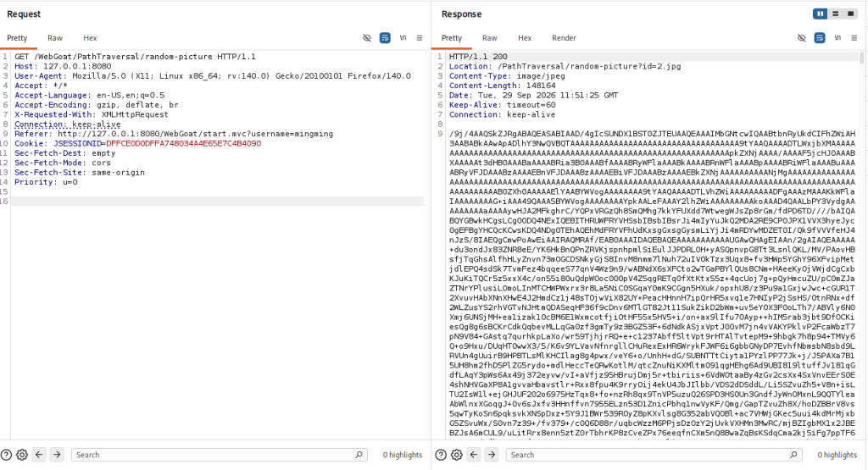Click Keep-Alive: timeout=60 line

click(502, 105)
